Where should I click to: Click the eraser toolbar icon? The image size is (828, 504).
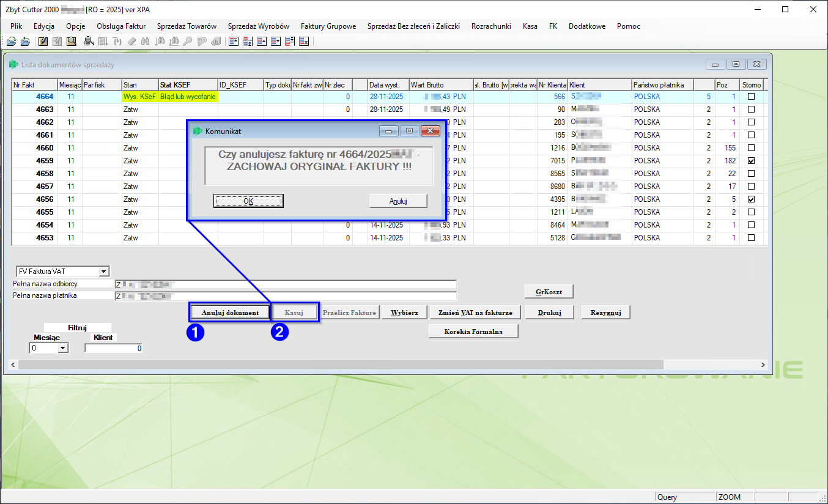(131, 42)
